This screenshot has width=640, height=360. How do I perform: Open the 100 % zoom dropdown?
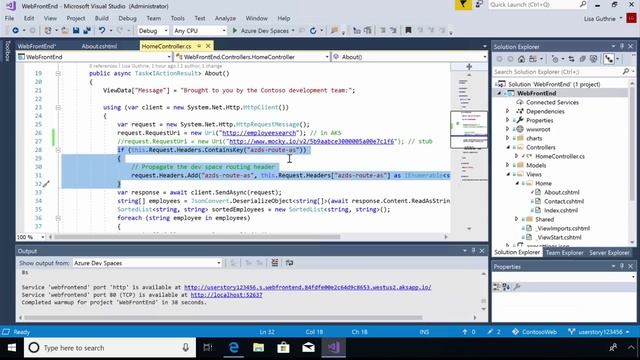pos(31,237)
